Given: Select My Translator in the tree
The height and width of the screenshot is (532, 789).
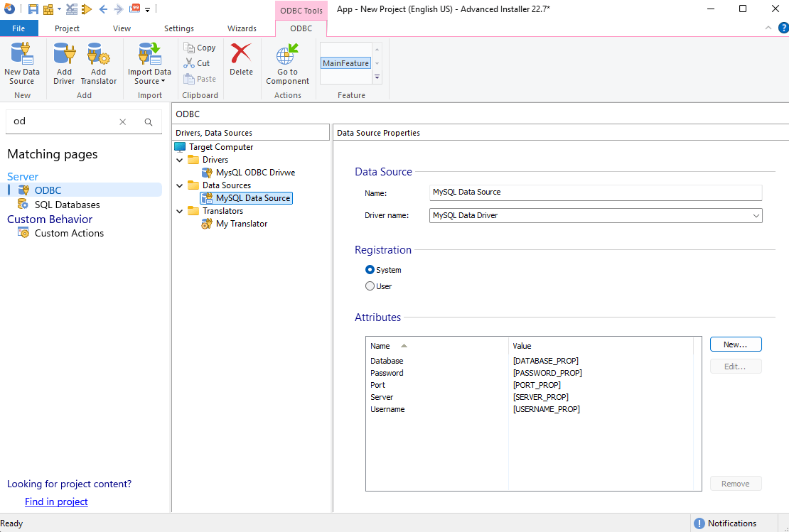Looking at the screenshot, I should coord(242,224).
